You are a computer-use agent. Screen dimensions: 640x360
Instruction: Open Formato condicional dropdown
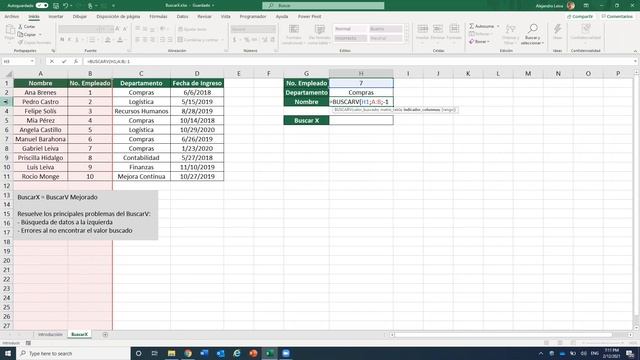pos(293,34)
